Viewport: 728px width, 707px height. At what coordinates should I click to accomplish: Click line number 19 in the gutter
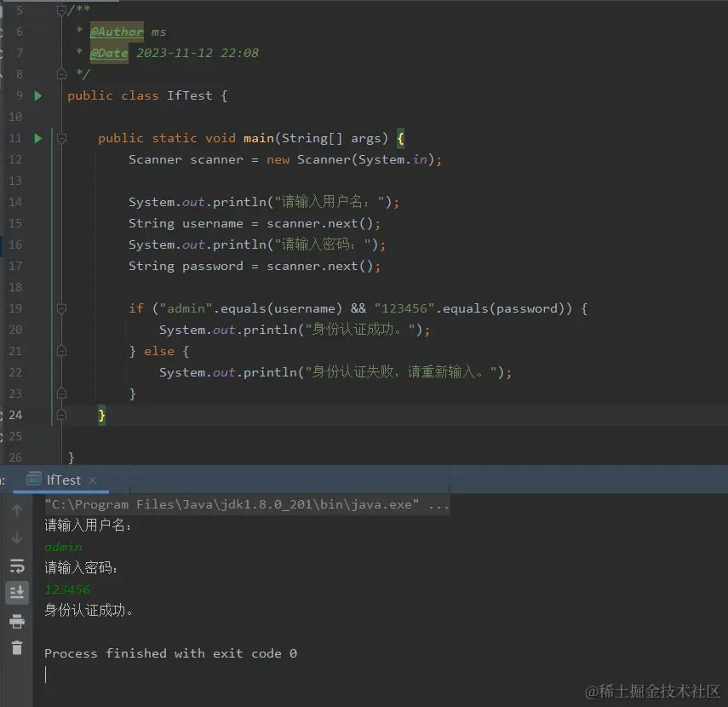pos(15,308)
